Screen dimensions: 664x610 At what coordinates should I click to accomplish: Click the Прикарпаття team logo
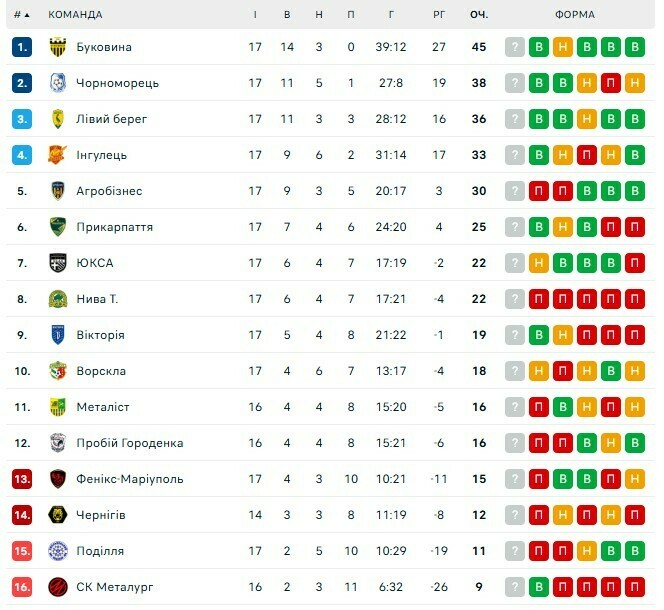tap(57, 227)
